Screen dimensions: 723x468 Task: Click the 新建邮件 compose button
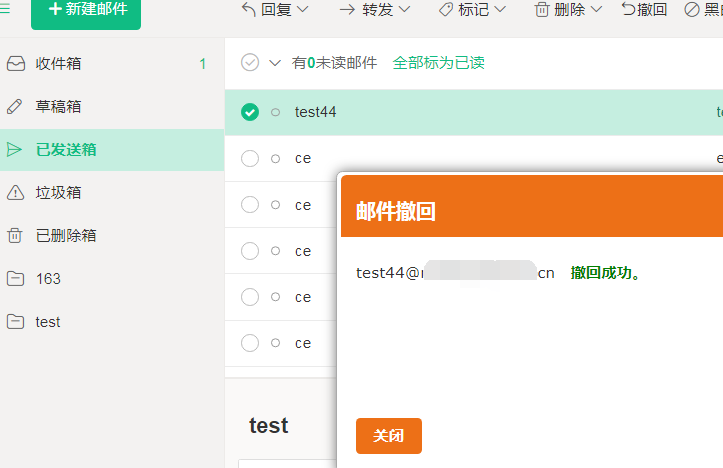86,10
